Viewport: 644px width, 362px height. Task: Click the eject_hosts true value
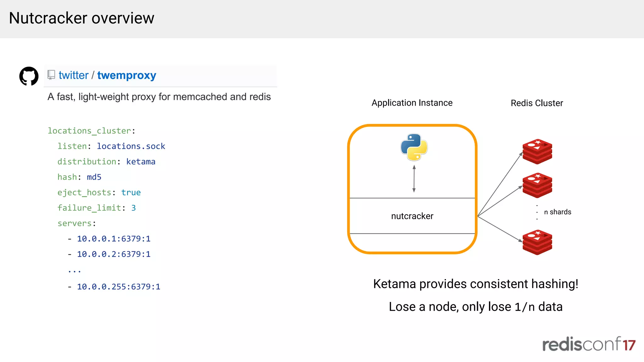coord(131,192)
